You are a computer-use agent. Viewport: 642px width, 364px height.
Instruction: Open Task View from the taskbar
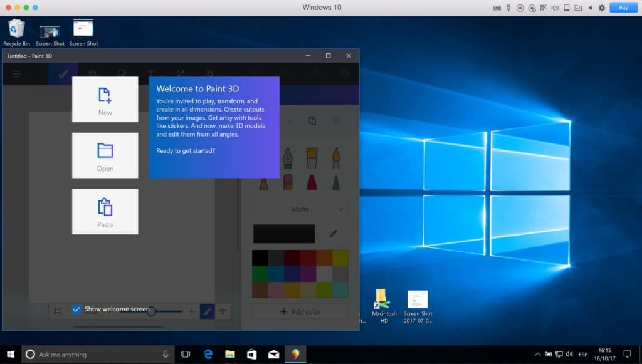(186, 354)
